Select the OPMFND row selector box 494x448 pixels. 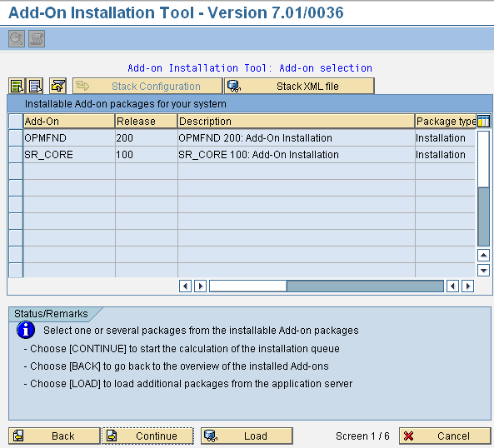tap(16, 138)
